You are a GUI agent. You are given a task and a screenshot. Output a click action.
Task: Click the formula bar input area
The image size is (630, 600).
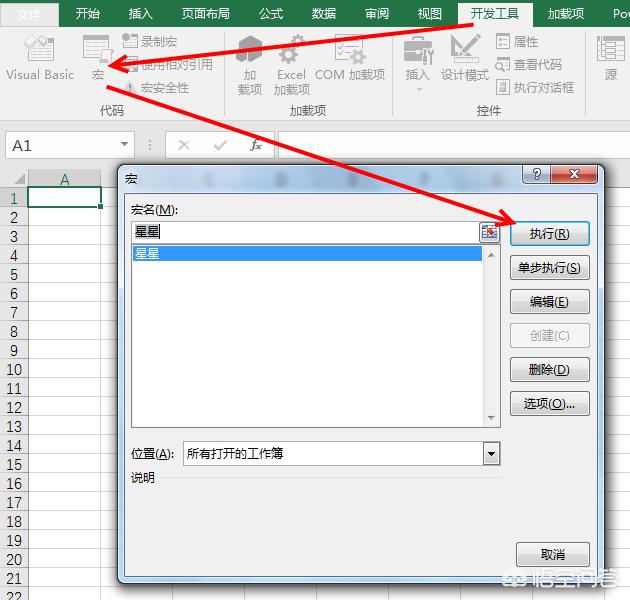pos(454,145)
